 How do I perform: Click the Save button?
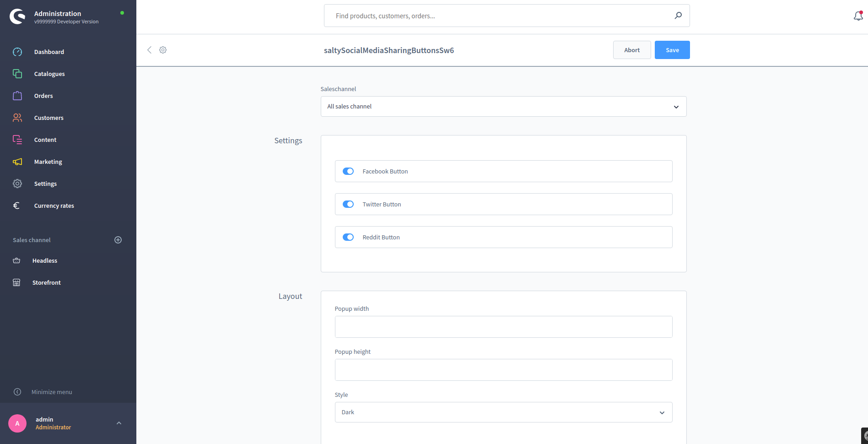[x=672, y=50]
